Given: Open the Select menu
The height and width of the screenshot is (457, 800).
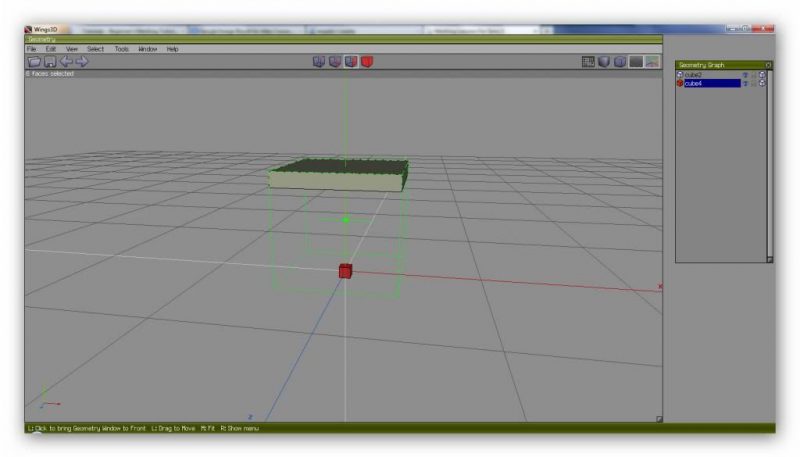Looking at the screenshot, I should 96,48.
